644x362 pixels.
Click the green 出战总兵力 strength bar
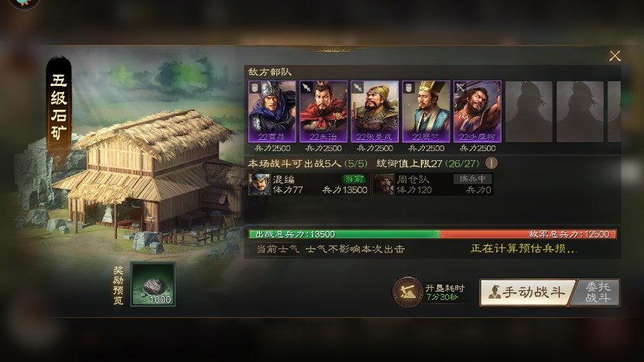(x=344, y=234)
